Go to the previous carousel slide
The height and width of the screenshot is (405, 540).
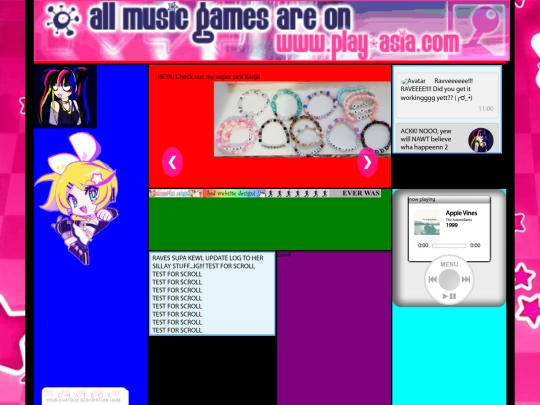172,162
